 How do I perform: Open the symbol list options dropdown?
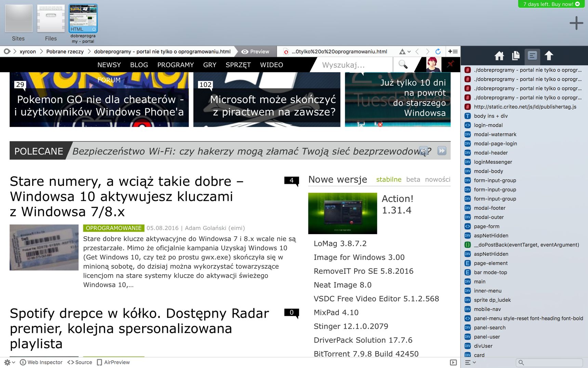pos(470,363)
